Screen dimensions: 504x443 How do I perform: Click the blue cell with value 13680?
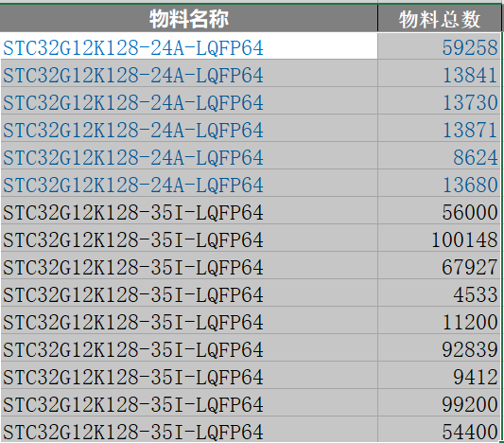tap(439, 183)
